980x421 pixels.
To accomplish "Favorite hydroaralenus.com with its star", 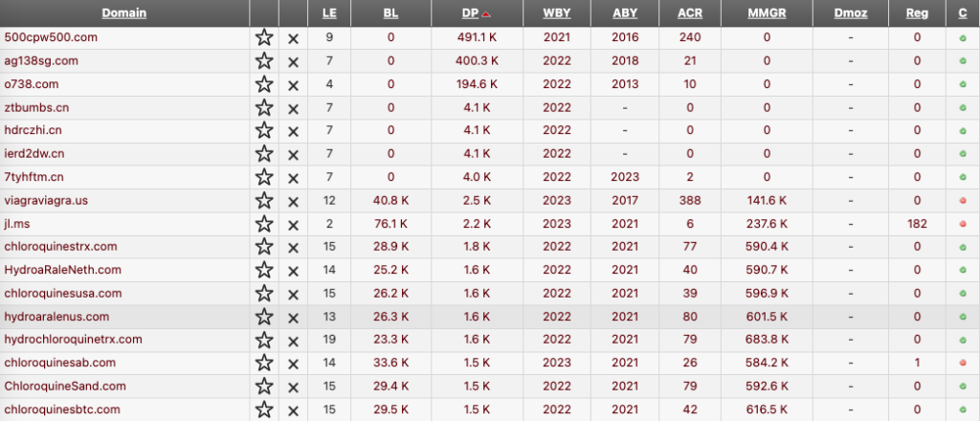I will tap(264, 318).
